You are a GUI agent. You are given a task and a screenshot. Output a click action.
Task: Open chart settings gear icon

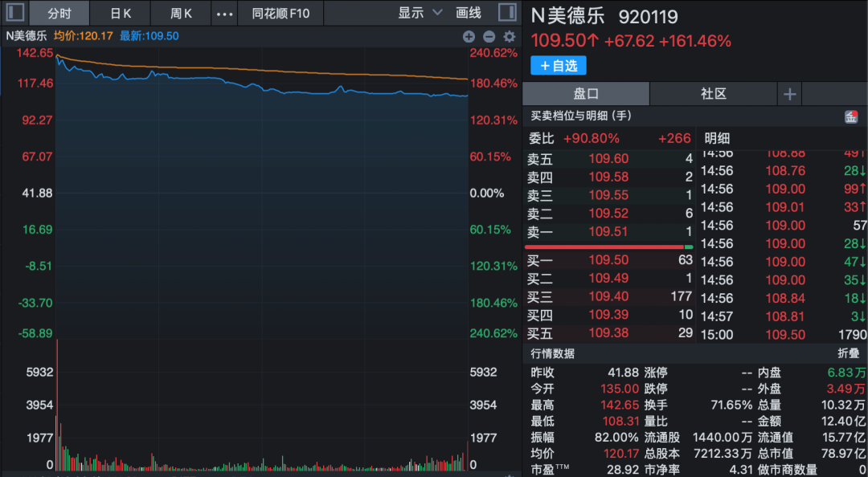pyautogui.click(x=509, y=36)
